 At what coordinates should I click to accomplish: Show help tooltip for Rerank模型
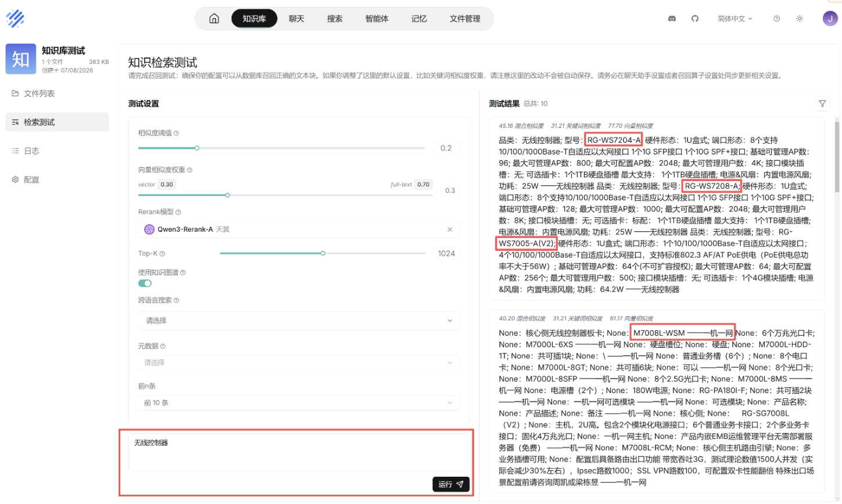point(178,212)
